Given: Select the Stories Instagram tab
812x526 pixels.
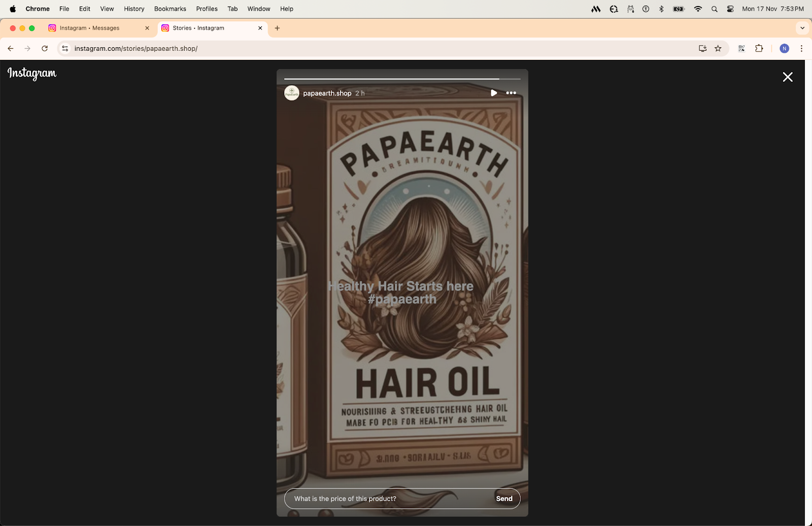Looking at the screenshot, I should 212,28.
